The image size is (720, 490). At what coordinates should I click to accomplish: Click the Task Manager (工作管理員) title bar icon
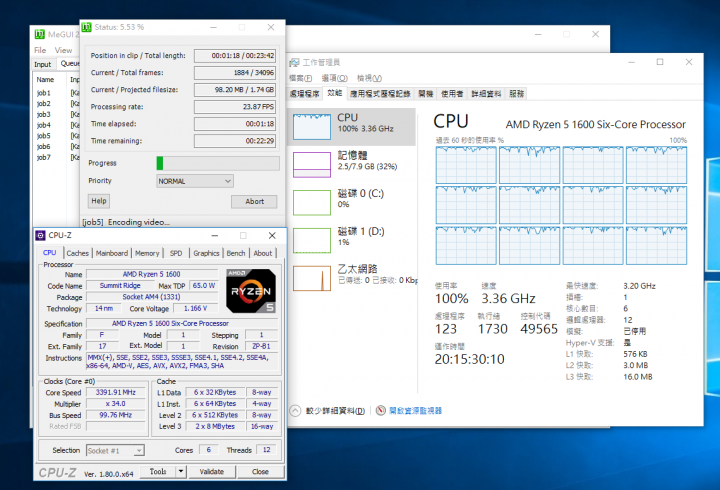(294, 62)
